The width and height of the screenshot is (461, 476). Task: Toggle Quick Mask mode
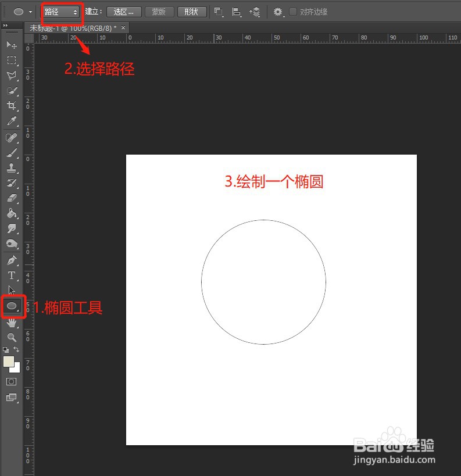coord(12,382)
